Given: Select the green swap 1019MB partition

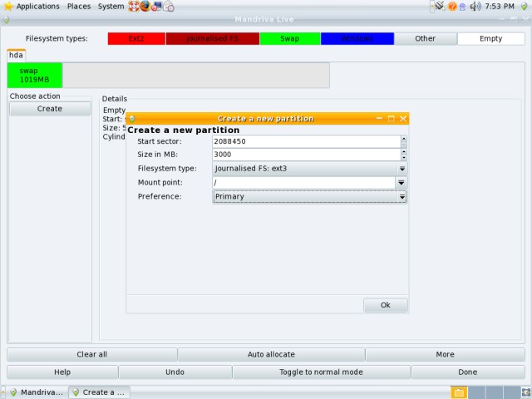Looking at the screenshot, I should click(x=35, y=75).
